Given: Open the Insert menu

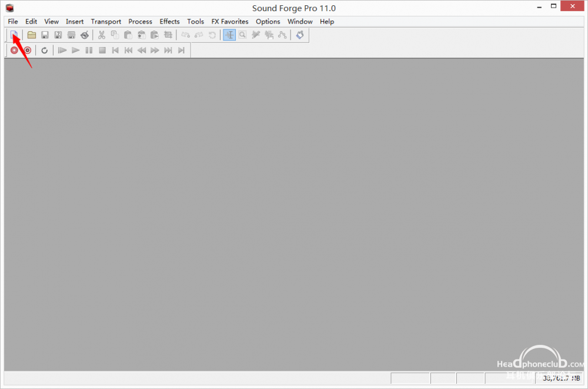Looking at the screenshot, I should (x=75, y=21).
